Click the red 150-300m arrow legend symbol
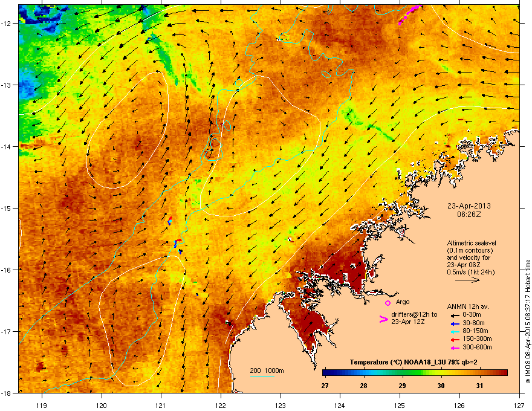532x411 pixels. coord(455,339)
